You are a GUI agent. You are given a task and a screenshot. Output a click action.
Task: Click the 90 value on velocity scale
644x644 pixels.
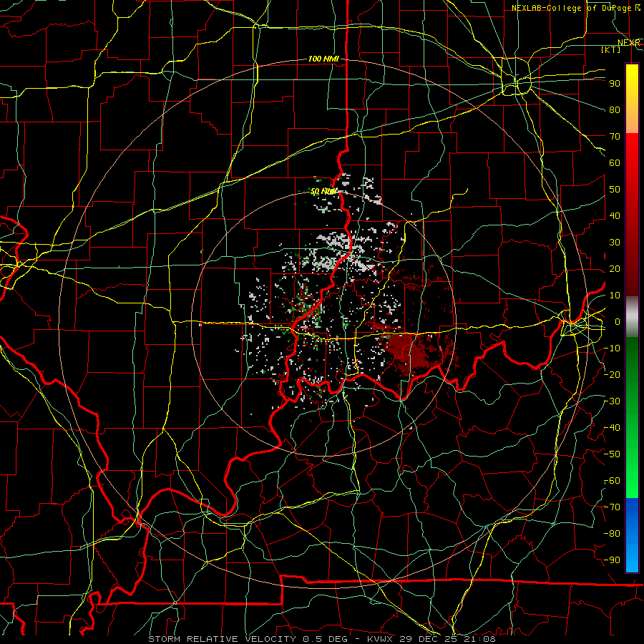pos(615,84)
